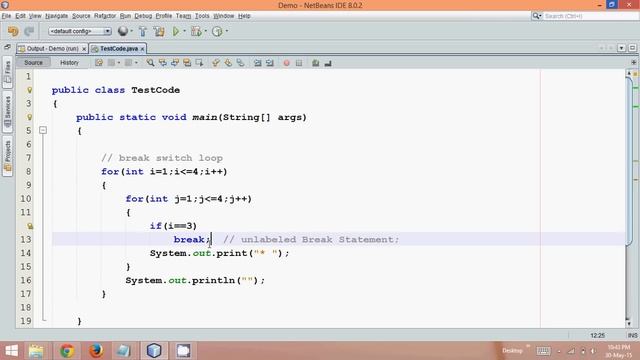The height and width of the screenshot is (360, 640).
Task: Open the Run menu
Action: [125, 16]
